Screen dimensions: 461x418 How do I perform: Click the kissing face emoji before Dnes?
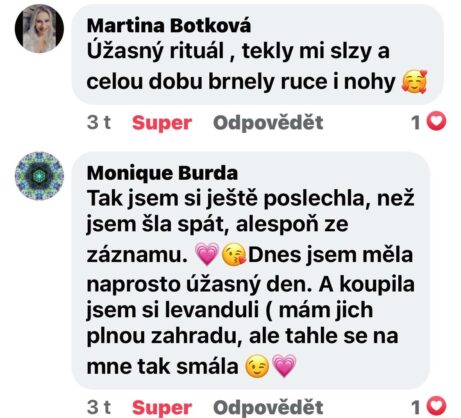[234, 255]
